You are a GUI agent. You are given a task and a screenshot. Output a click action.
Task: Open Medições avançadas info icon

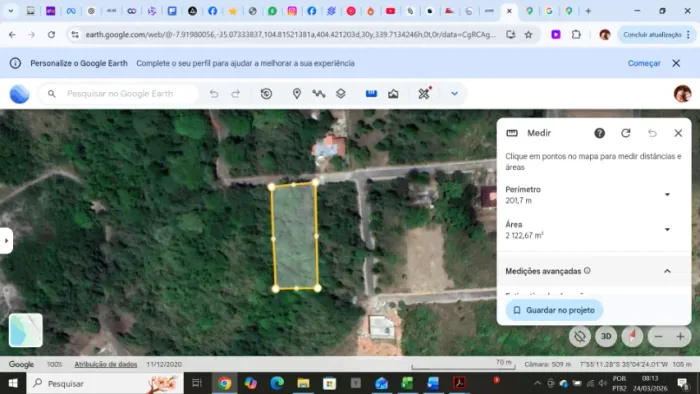pos(587,270)
